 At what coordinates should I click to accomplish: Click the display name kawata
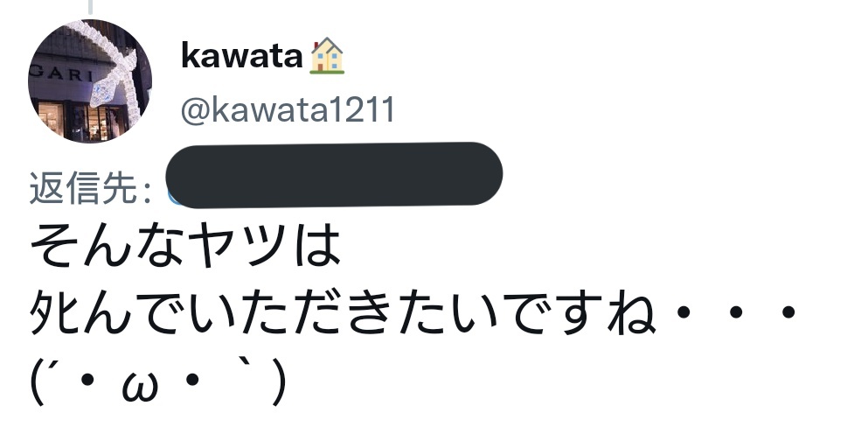(242, 57)
